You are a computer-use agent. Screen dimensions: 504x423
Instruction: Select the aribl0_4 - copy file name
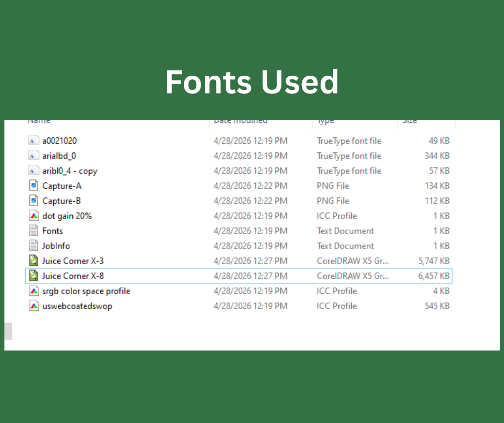70,171
